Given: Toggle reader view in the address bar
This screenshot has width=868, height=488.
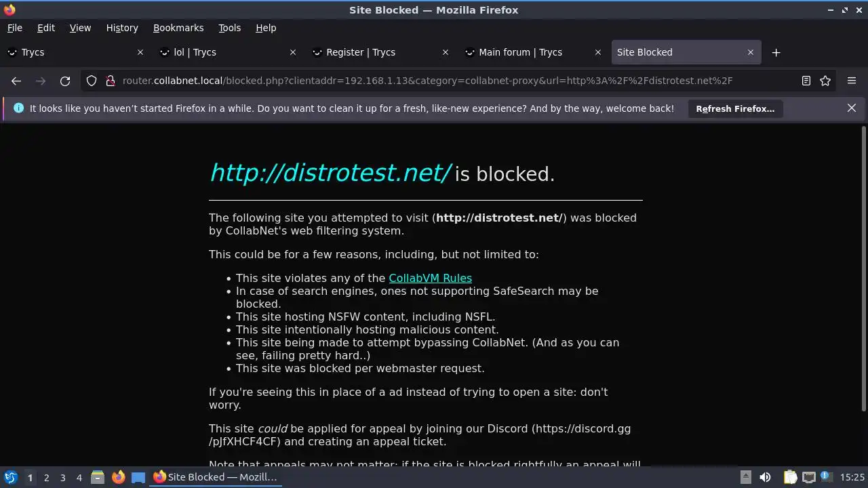Looking at the screenshot, I should click(806, 81).
